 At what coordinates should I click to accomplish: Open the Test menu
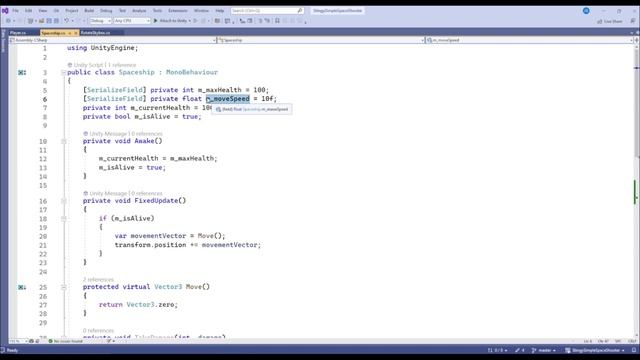122,11
